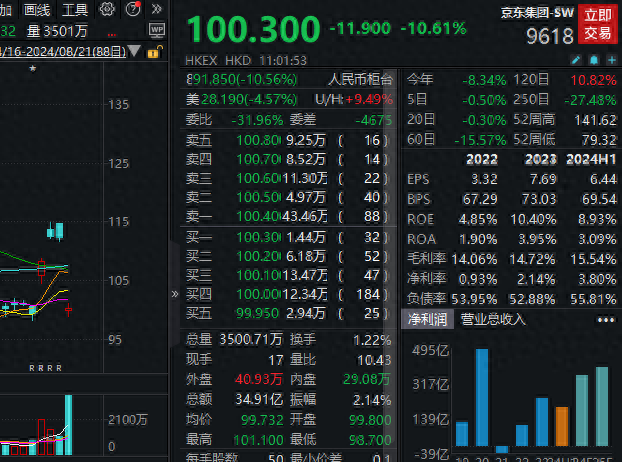Open the settings gear icon
Screen dimensions: 622x462
coord(106,9)
